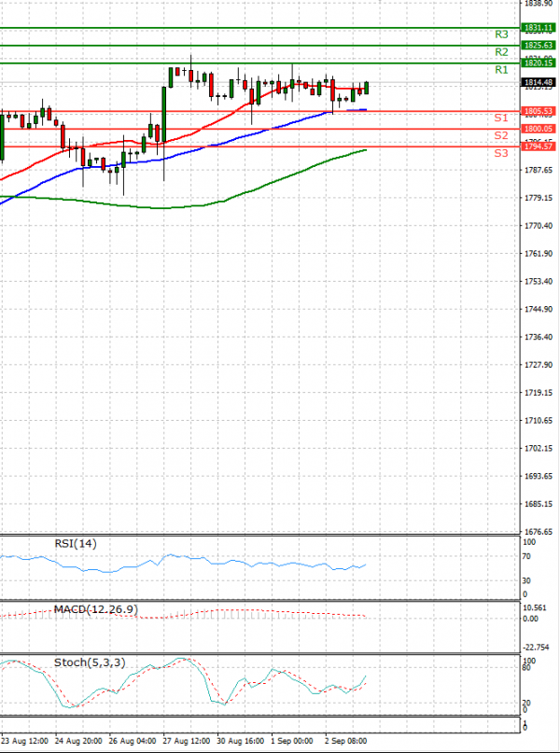Click the 1753.40 price axis value
The height and width of the screenshot is (753, 560).
(x=539, y=282)
